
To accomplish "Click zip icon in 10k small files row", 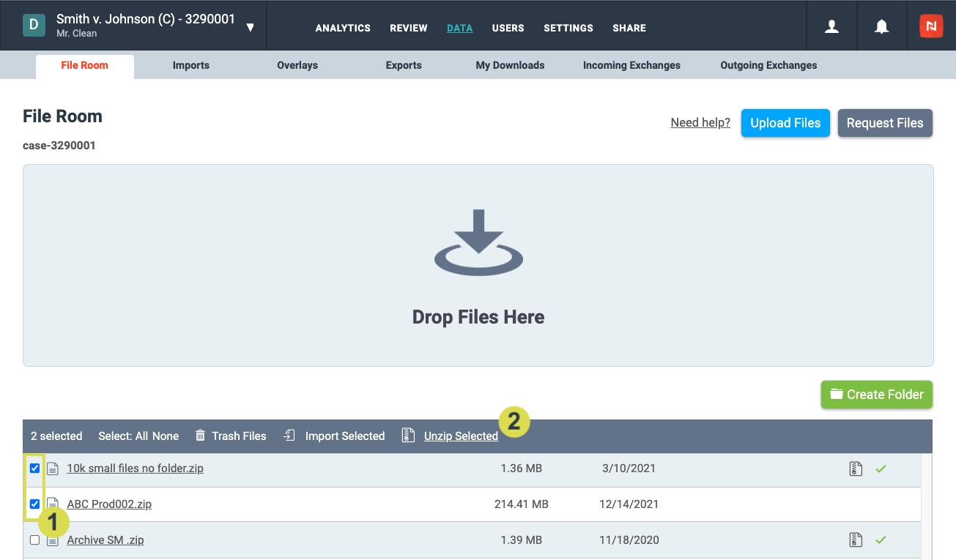I will [x=856, y=468].
